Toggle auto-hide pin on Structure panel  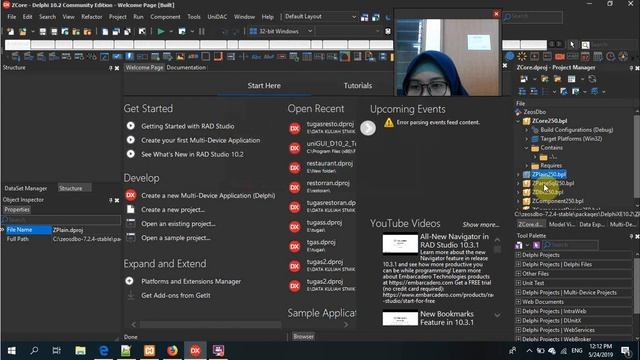(111, 68)
